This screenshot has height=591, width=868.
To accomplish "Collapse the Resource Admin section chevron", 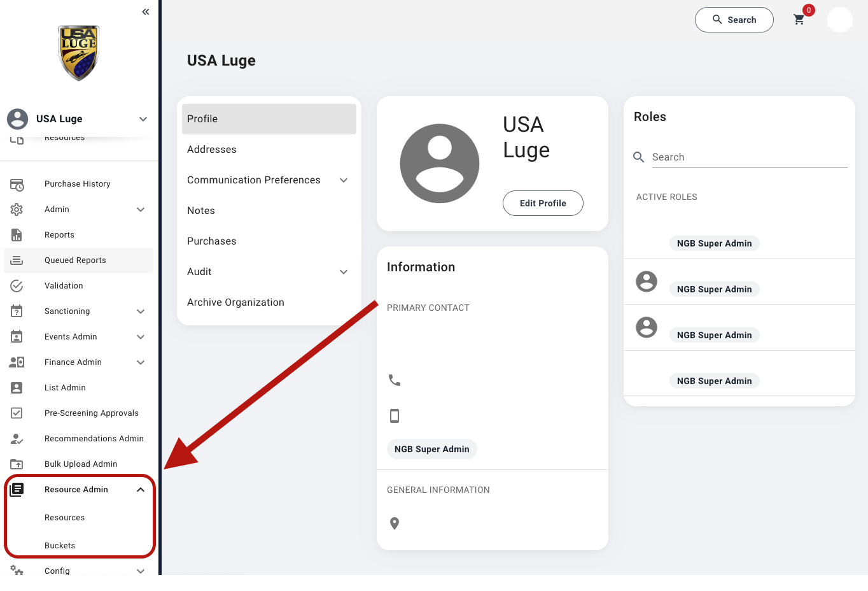I will tap(141, 490).
